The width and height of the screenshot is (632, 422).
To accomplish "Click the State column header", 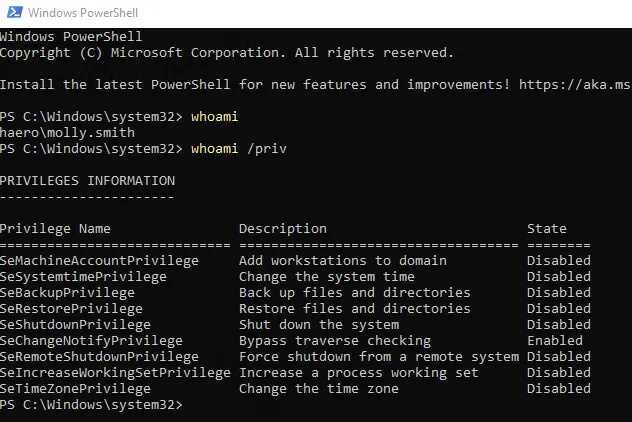I will [x=547, y=229].
